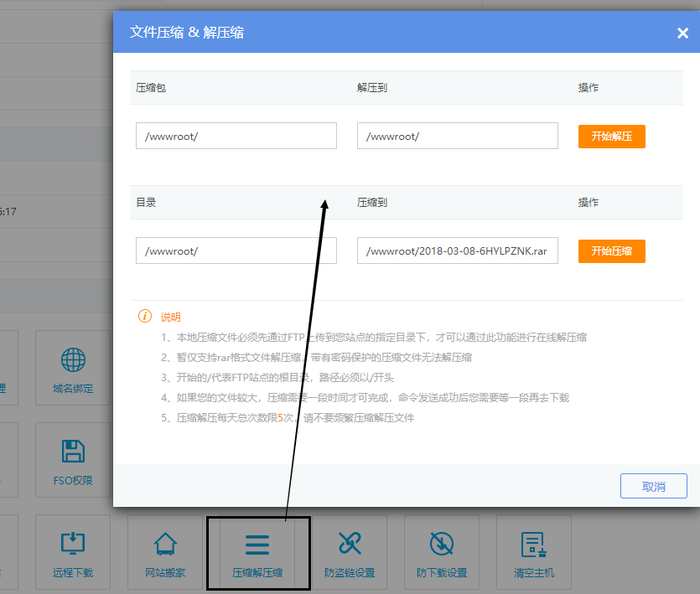Open the 域名绑定 globe icon

73,361
